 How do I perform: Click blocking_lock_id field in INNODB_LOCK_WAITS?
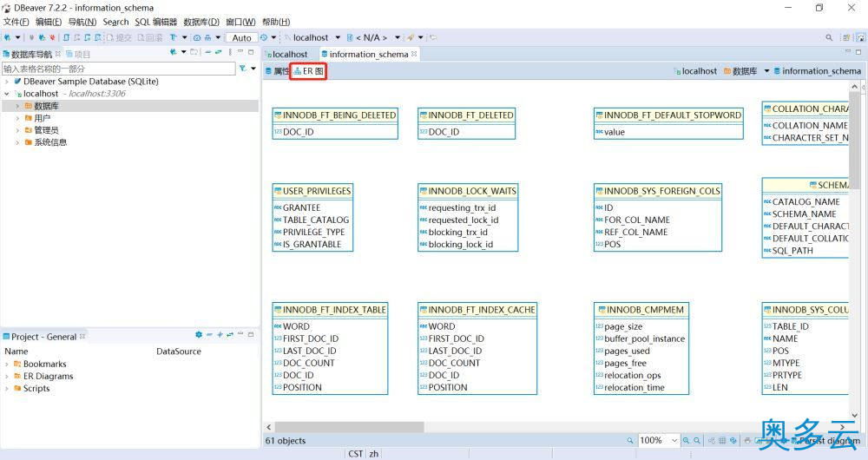click(461, 244)
